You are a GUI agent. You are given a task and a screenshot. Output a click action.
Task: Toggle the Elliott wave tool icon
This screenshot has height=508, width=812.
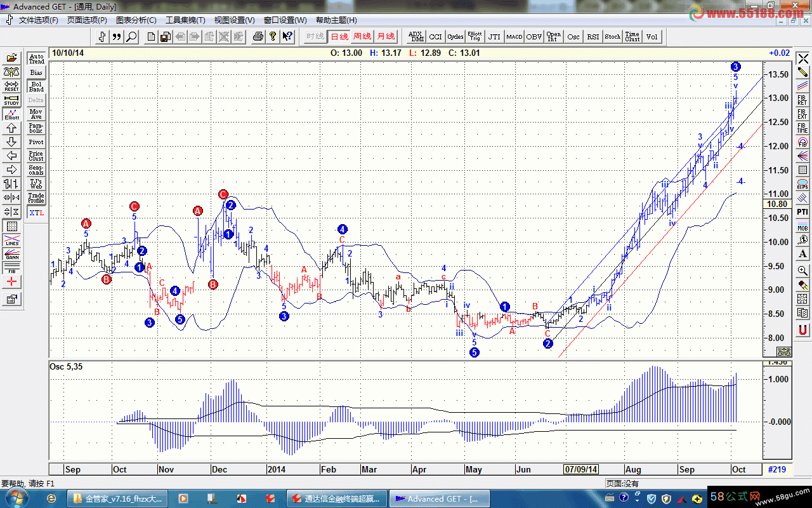[x=11, y=114]
